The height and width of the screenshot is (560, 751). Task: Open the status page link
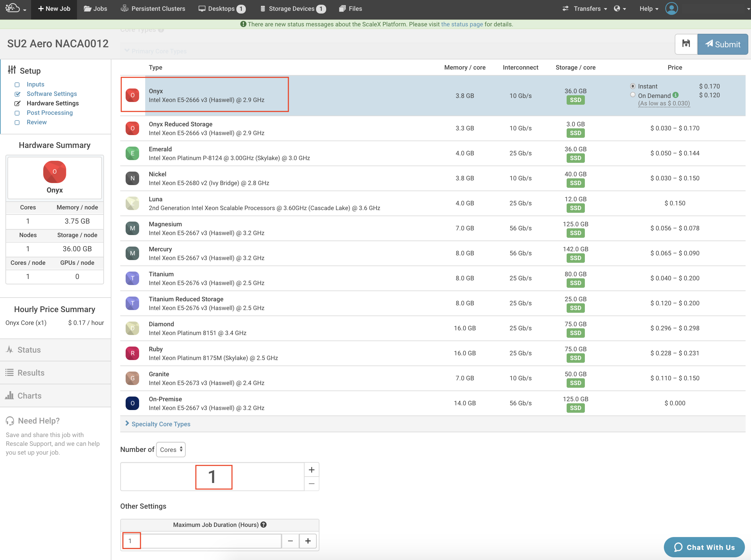tap(462, 24)
